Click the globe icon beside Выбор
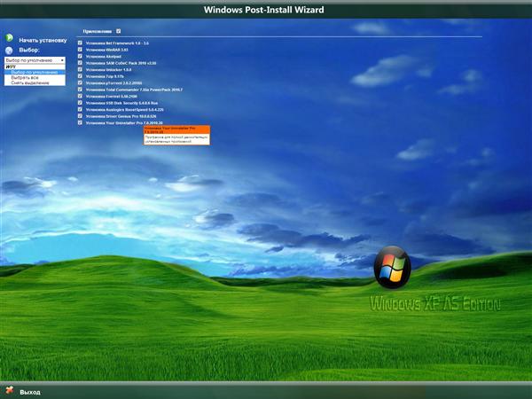The image size is (532, 399). click(x=9, y=51)
